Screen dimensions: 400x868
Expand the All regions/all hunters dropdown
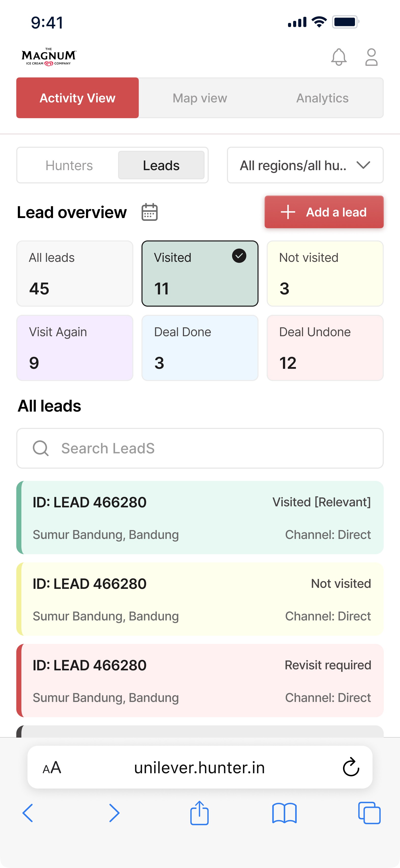coord(305,166)
